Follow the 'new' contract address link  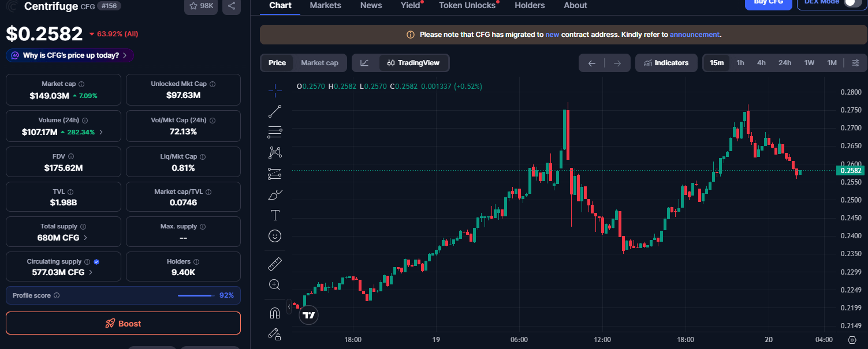click(x=552, y=35)
